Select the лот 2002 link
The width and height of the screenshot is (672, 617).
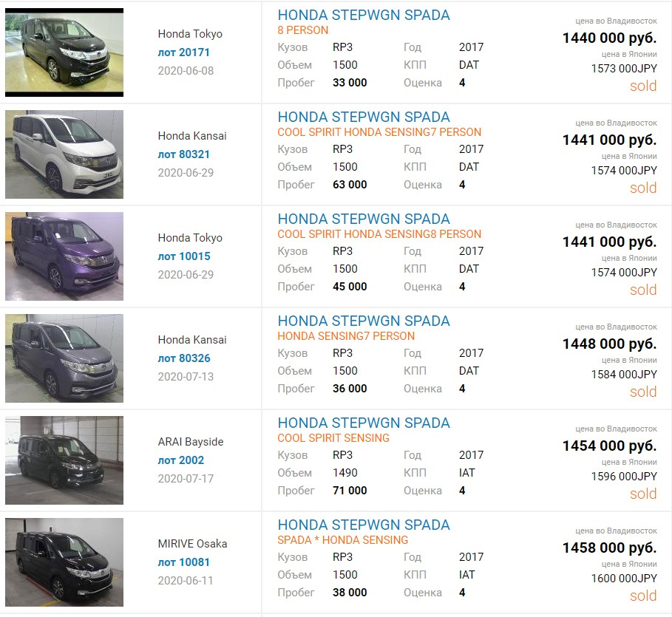click(181, 460)
